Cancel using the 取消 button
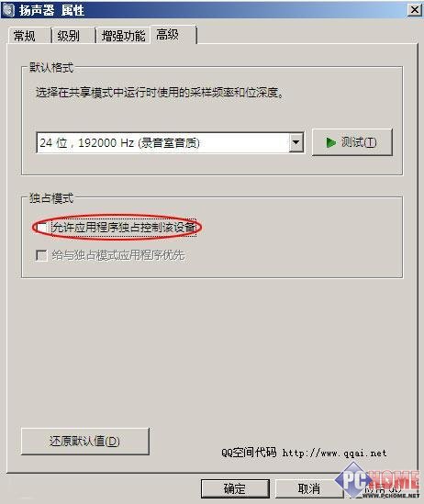 coord(309,488)
